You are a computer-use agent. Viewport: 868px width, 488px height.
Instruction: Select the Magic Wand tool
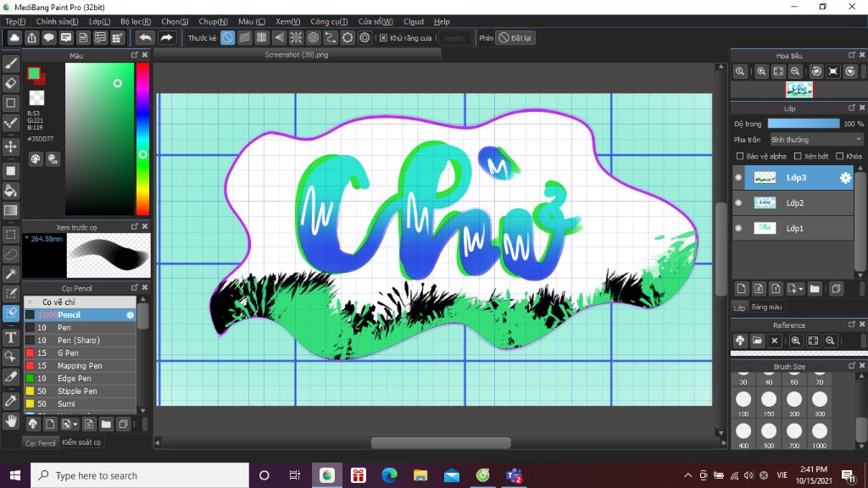point(10,274)
